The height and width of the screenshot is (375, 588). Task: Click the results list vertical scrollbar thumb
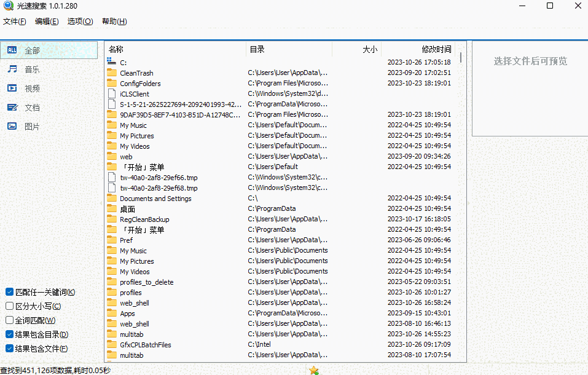coord(460,57)
